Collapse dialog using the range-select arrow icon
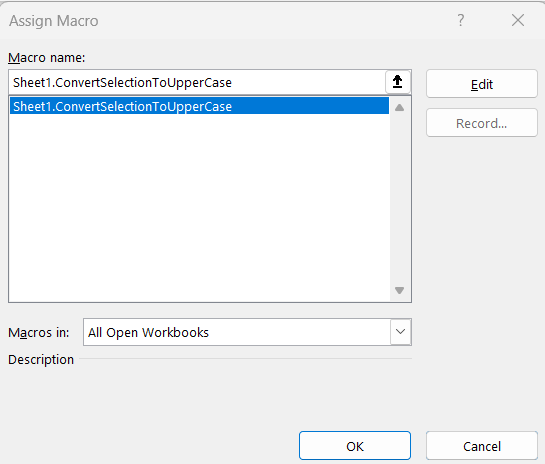 [398, 82]
